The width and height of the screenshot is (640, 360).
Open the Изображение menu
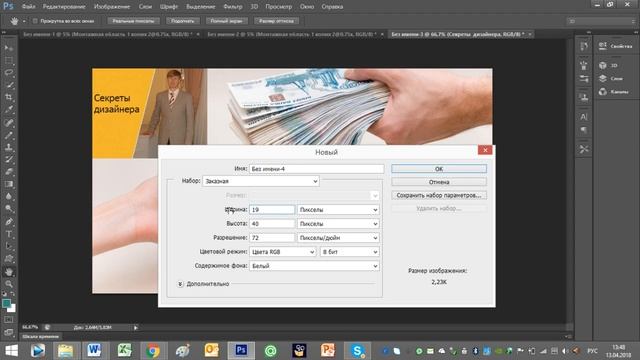(x=112, y=7)
